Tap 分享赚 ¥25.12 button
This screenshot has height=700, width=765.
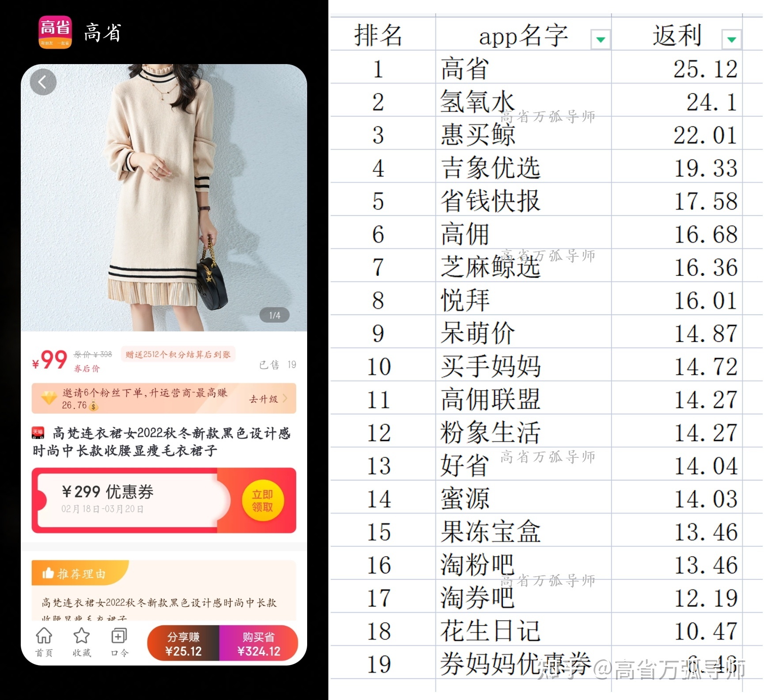pos(183,643)
